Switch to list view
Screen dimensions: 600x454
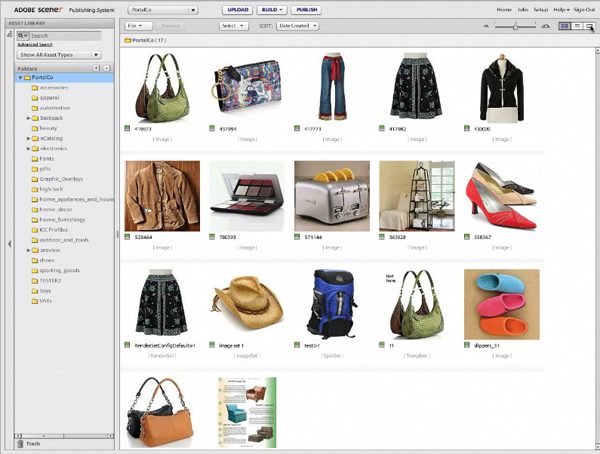click(x=578, y=27)
